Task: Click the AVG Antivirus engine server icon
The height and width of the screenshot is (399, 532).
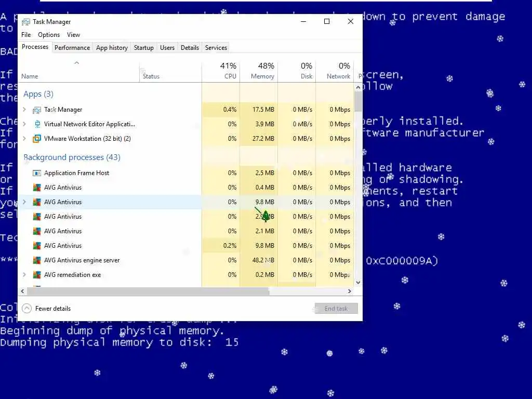Action: 37,260
